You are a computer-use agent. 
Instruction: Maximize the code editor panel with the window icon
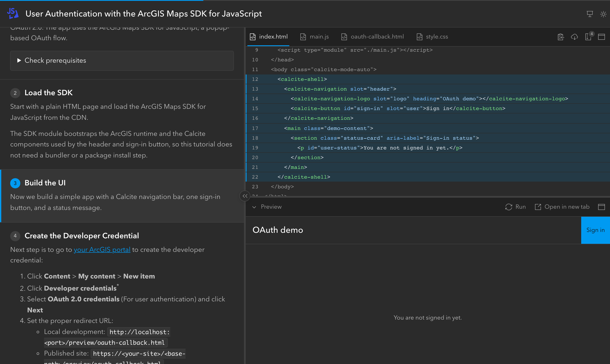pos(601,37)
